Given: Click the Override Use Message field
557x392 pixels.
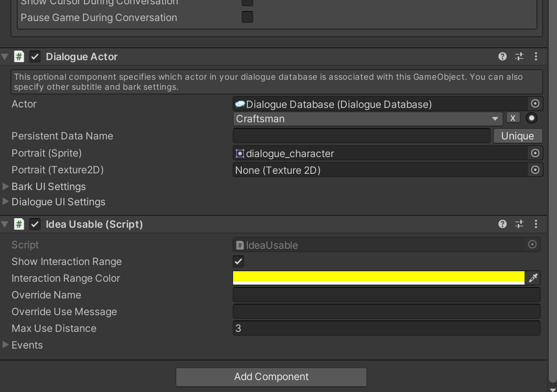Looking at the screenshot, I should 386,311.
